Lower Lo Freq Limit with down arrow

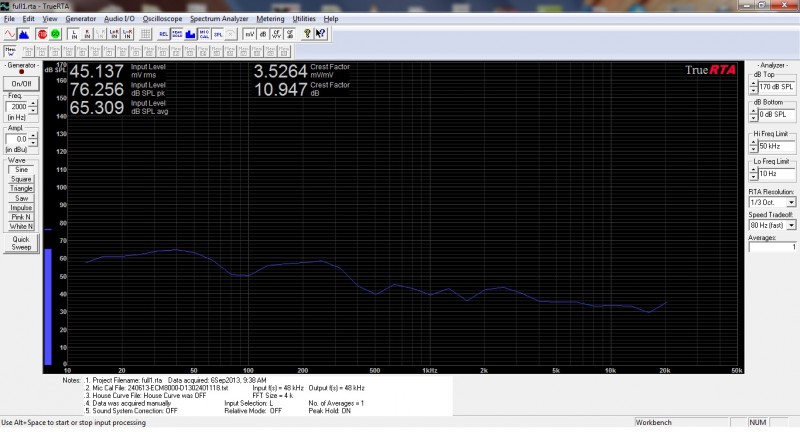tap(754, 177)
